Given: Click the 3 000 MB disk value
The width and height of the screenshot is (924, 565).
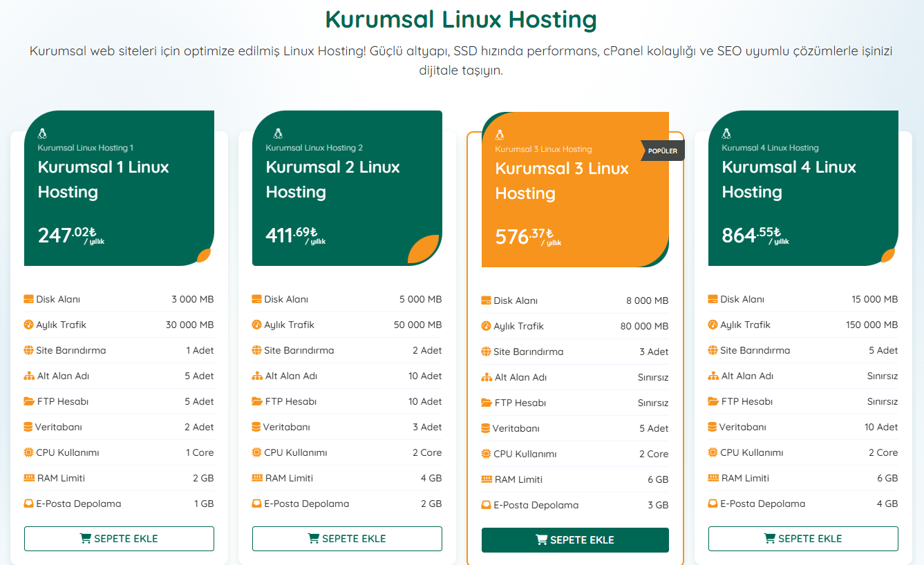Looking at the screenshot, I should point(193,299).
